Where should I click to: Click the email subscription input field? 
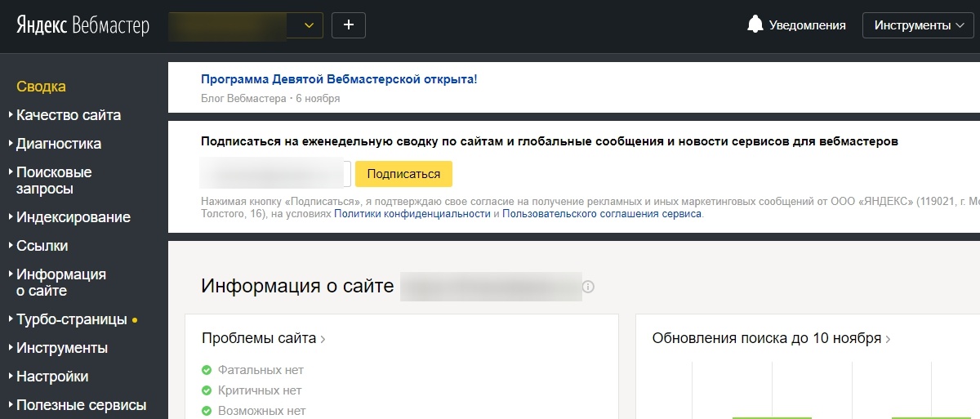(276, 174)
